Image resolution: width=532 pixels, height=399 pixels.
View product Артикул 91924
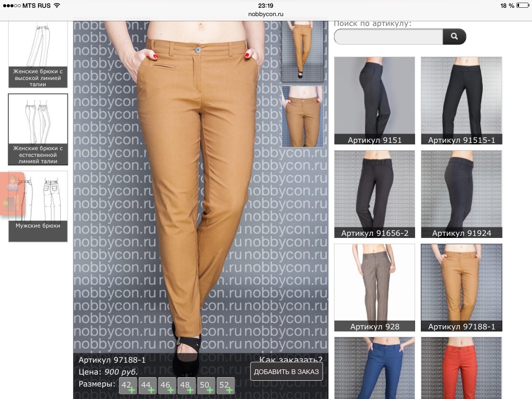pos(461,194)
